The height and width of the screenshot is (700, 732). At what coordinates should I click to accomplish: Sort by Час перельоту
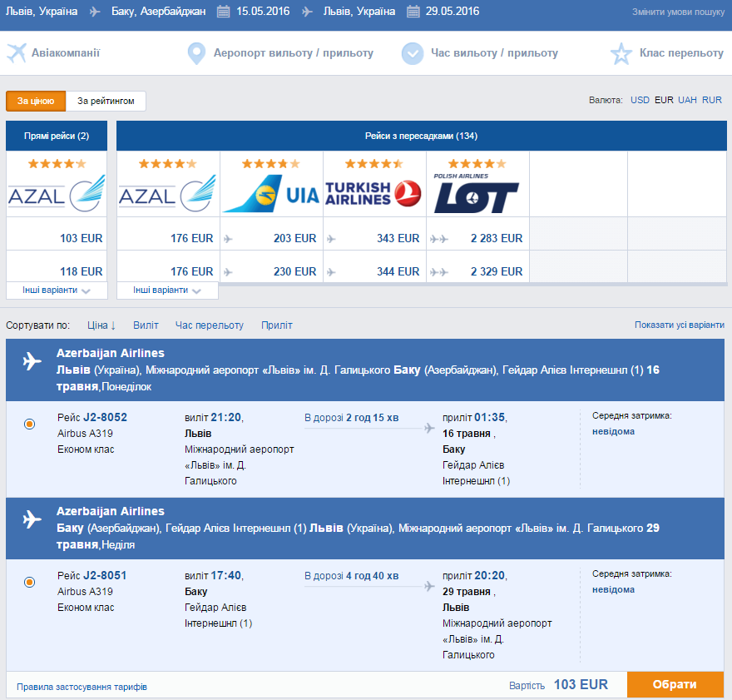(209, 325)
